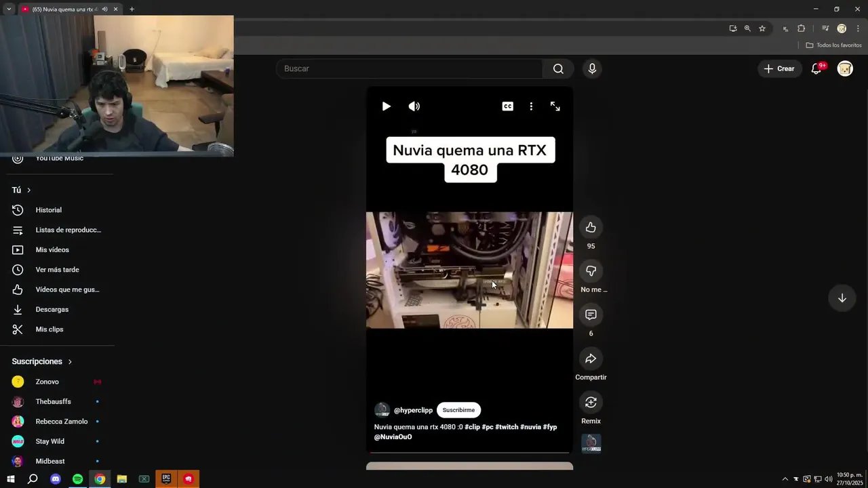This screenshot has height=488, width=868.
Task: Subscribe to @hyperclipp with Suscribirme button
Action: point(458,410)
